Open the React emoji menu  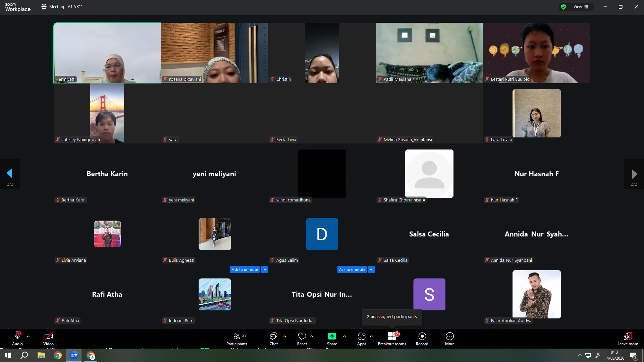click(x=302, y=339)
